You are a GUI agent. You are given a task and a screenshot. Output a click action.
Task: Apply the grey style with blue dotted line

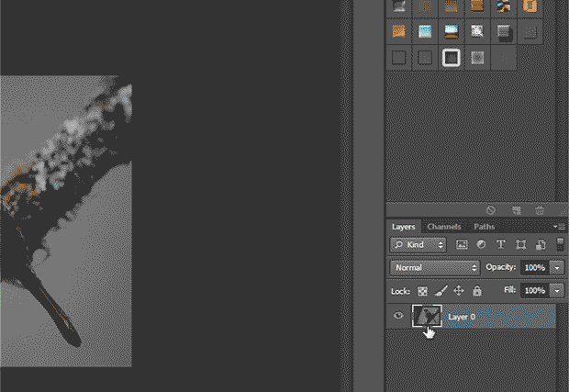coord(504,31)
